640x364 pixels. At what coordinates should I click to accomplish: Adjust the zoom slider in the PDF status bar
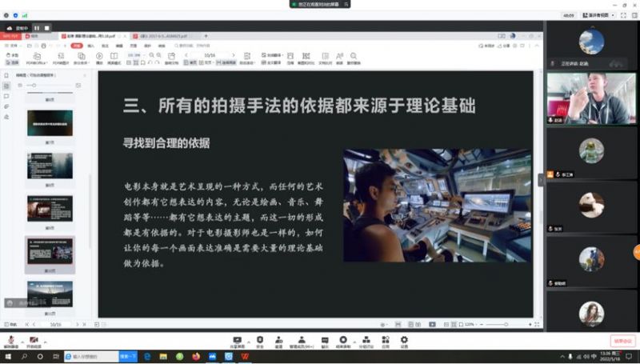(506, 325)
